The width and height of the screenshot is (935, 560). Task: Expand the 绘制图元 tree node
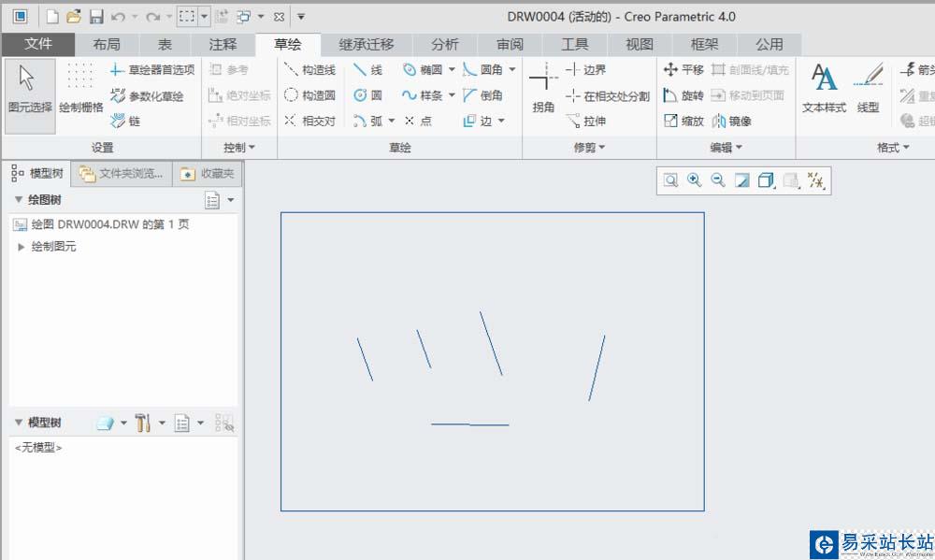(22, 247)
